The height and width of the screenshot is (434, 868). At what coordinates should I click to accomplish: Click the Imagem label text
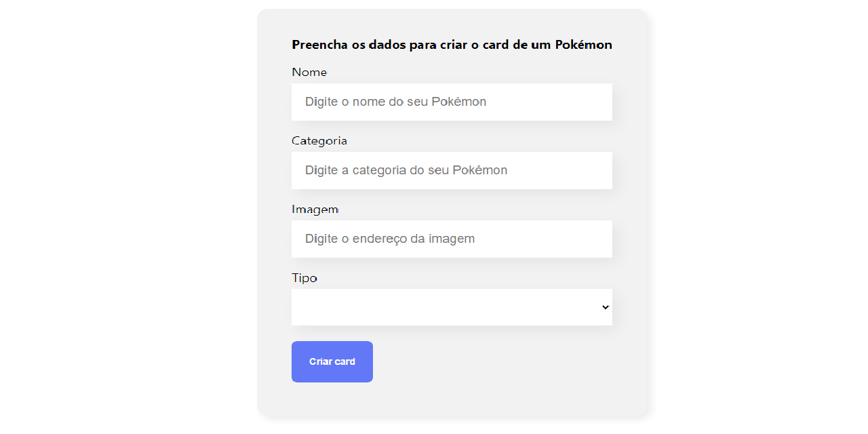(315, 209)
